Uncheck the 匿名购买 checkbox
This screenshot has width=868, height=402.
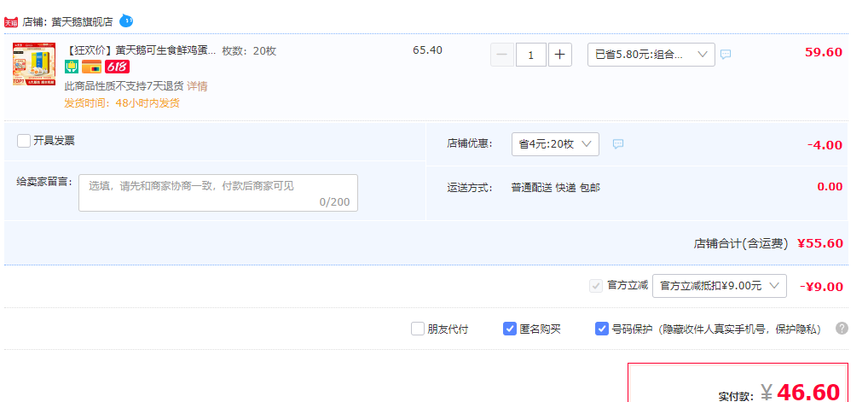point(510,329)
